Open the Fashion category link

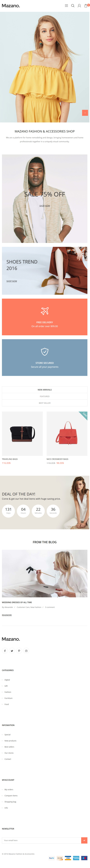pyautogui.click(x=8, y=692)
